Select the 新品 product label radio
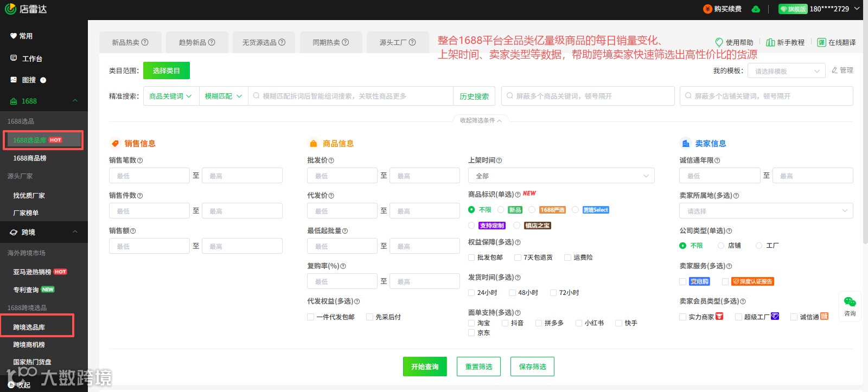 tap(501, 210)
